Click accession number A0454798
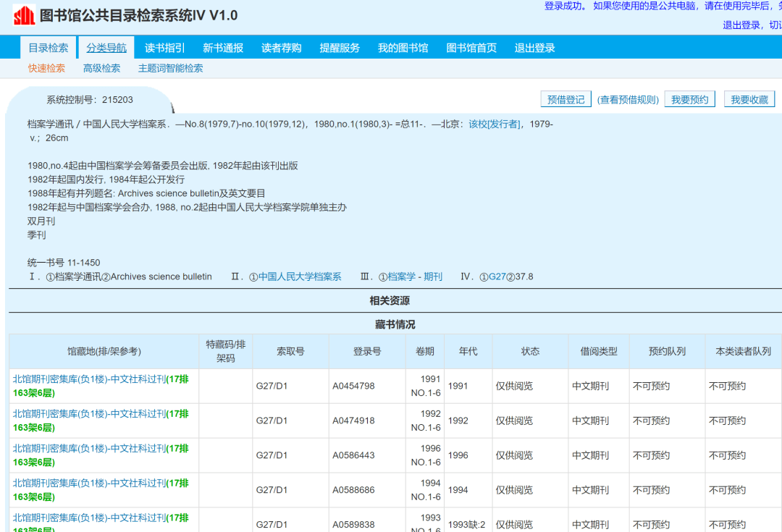The width and height of the screenshot is (782, 532). point(353,386)
